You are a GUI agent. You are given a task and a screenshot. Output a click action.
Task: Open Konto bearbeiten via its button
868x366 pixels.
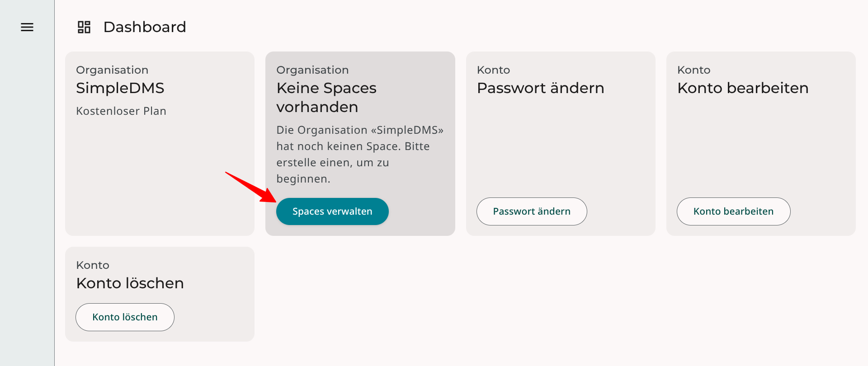point(733,211)
